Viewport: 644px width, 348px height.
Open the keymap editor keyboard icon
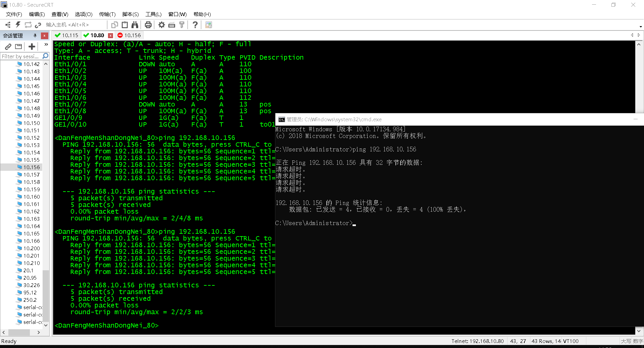coord(172,25)
